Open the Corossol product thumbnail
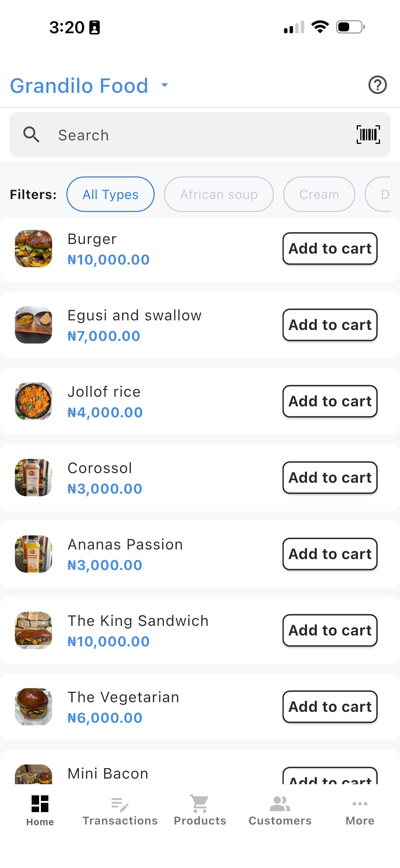 point(33,477)
